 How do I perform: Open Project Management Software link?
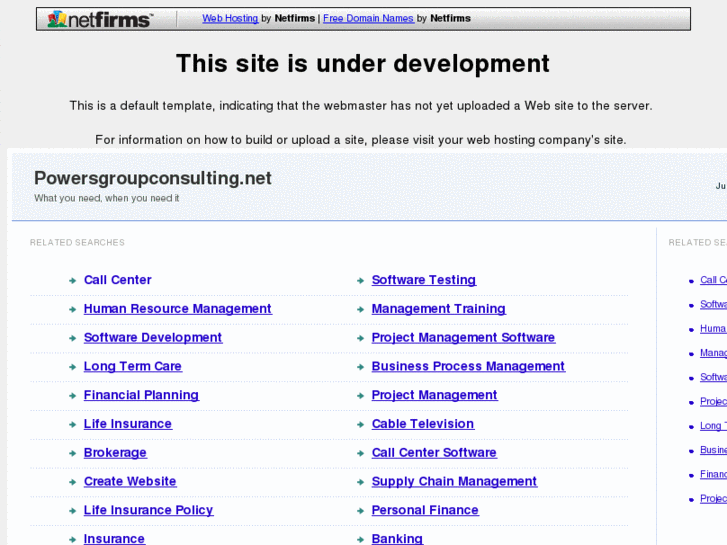coord(464,337)
